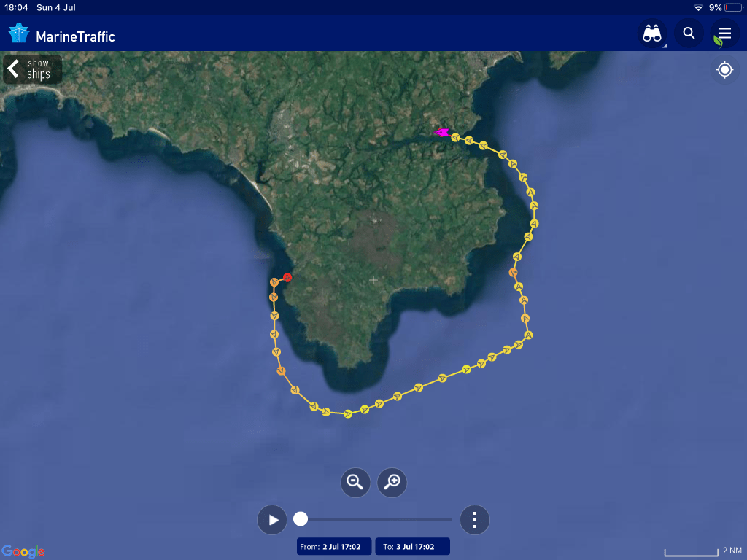The height and width of the screenshot is (560, 747).
Task: Go back with show ships button
Action: click(32, 69)
